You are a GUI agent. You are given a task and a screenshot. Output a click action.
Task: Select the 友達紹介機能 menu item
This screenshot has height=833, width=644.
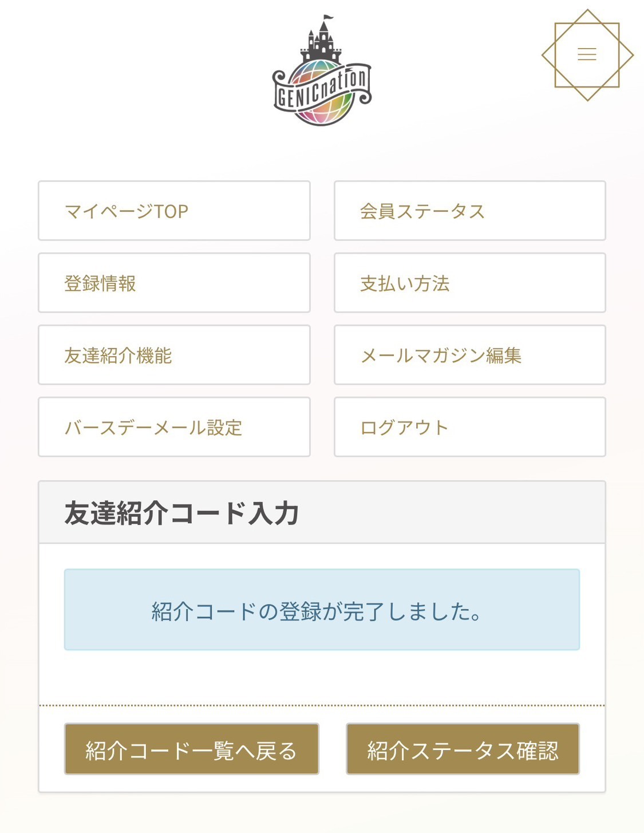pos(174,355)
